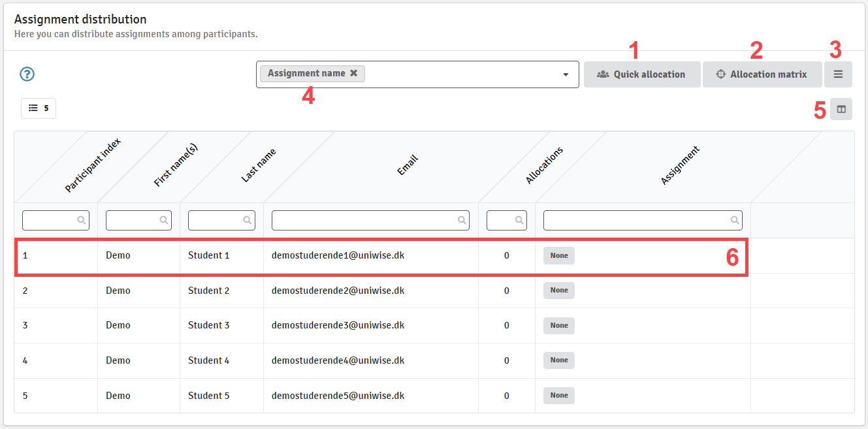Viewport: 868px width, 429px height.
Task: Click the Student 3 last name cell
Action: coord(221,325)
